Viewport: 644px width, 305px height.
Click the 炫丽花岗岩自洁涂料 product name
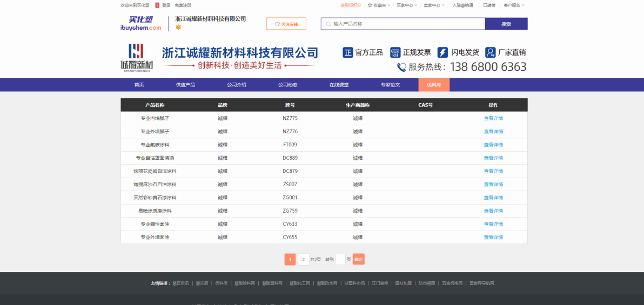[x=155, y=171]
